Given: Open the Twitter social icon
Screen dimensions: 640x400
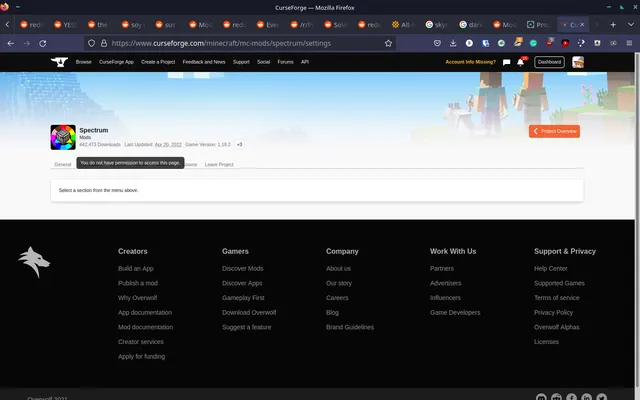Looking at the screenshot, I should point(602,397).
